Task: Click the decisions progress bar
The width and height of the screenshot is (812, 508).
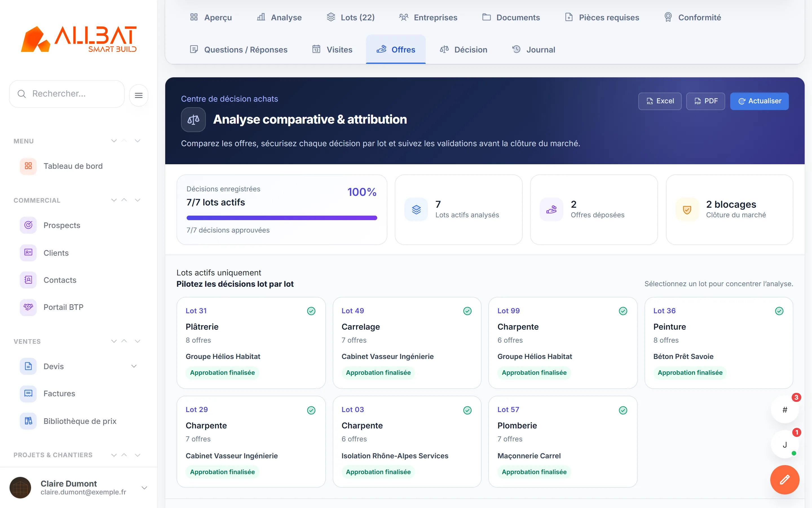Action: [x=282, y=218]
